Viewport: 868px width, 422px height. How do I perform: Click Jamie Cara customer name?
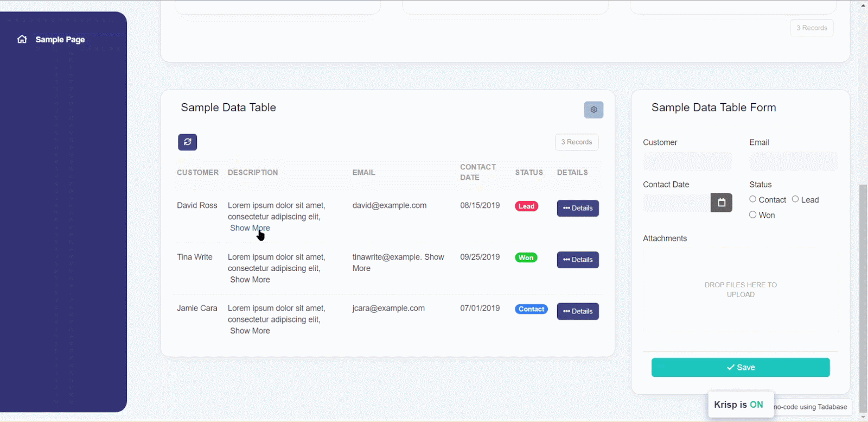pyautogui.click(x=197, y=308)
